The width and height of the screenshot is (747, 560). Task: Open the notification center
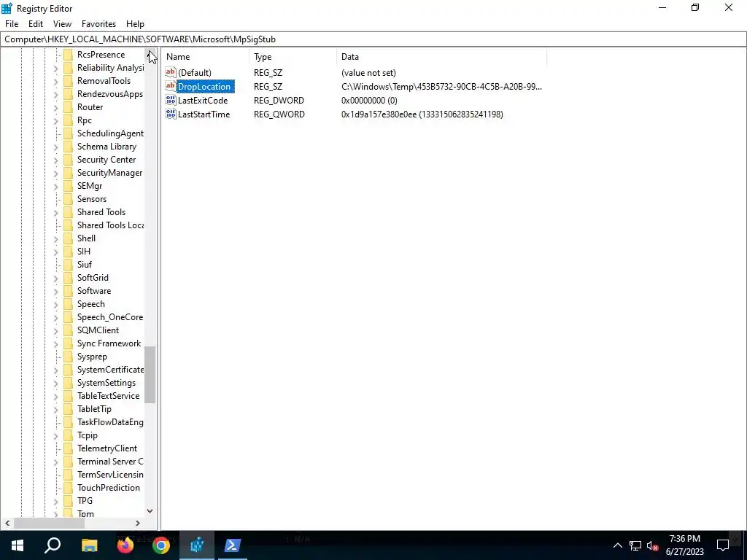click(x=723, y=545)
